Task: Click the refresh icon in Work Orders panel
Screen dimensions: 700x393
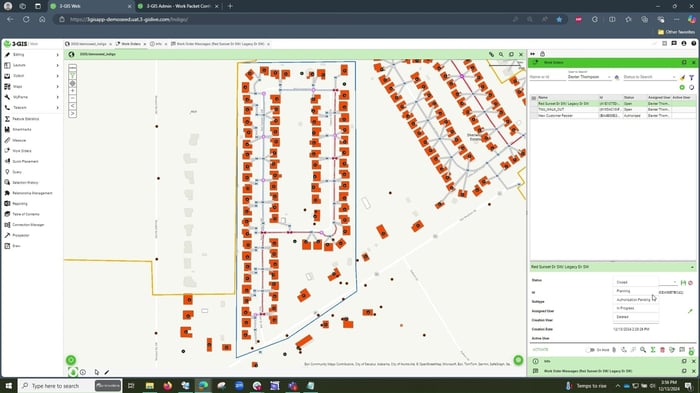Action: 692,88
